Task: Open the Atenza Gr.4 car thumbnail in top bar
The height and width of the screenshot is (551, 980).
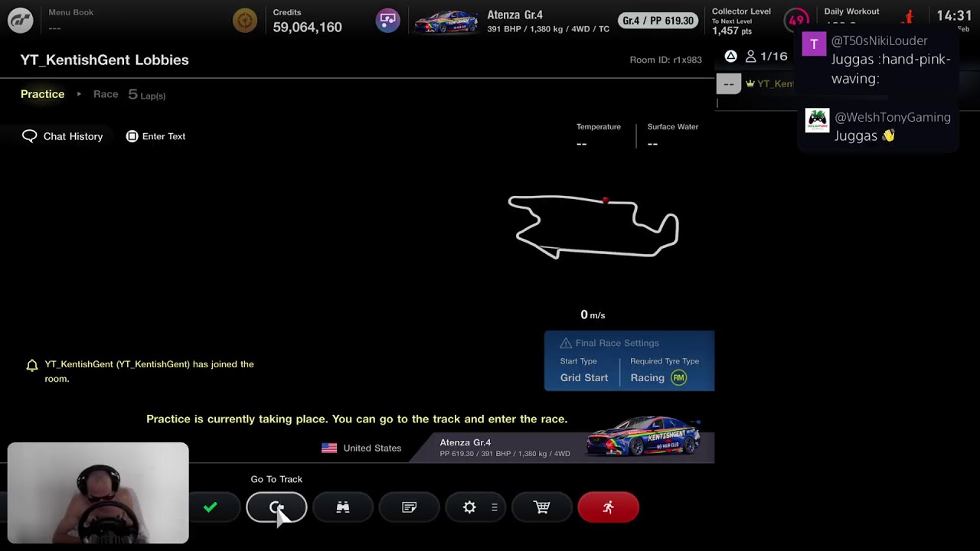Action: [x=446, y=21]
